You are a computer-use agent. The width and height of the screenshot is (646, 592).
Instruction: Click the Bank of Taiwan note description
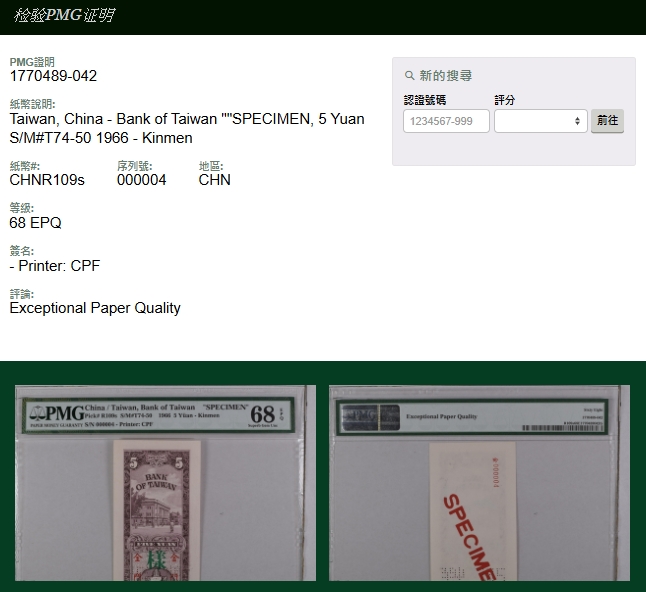point(187,128)
